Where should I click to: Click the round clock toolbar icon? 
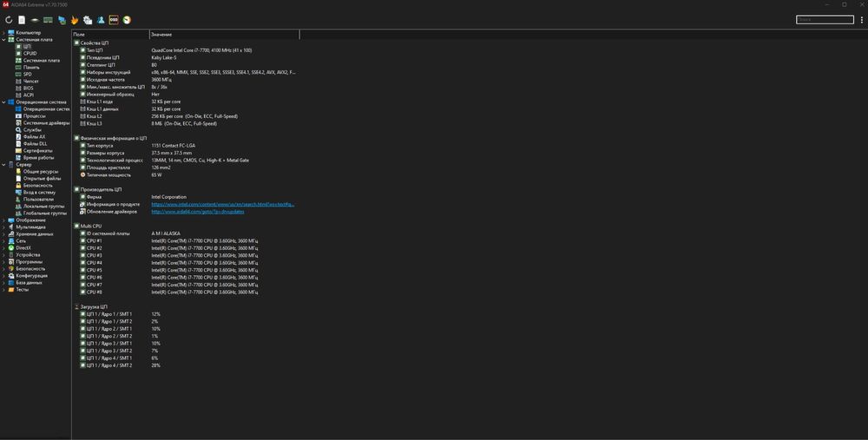[127, 20]
